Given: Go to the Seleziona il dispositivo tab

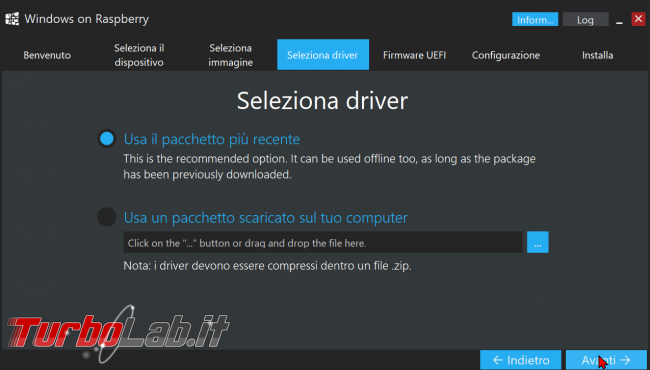Looking at the screenshot, I should [139, 55].
